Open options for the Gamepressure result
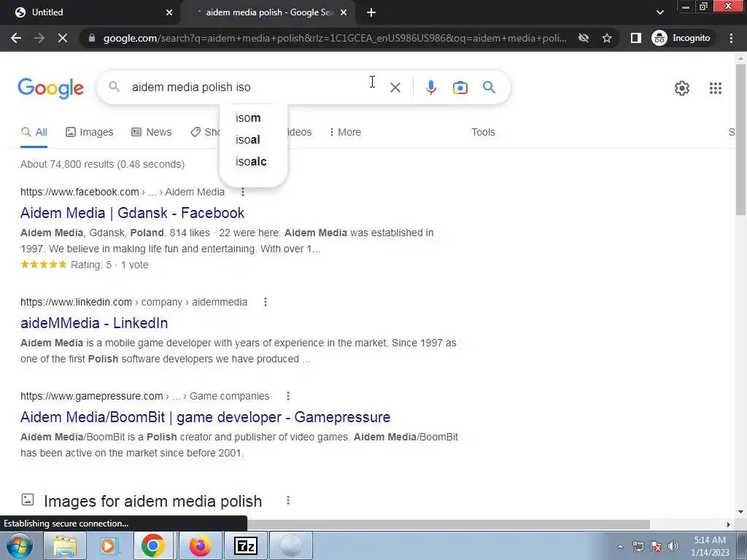The height and width of the screenshot is (560, 747). [287, 396]
